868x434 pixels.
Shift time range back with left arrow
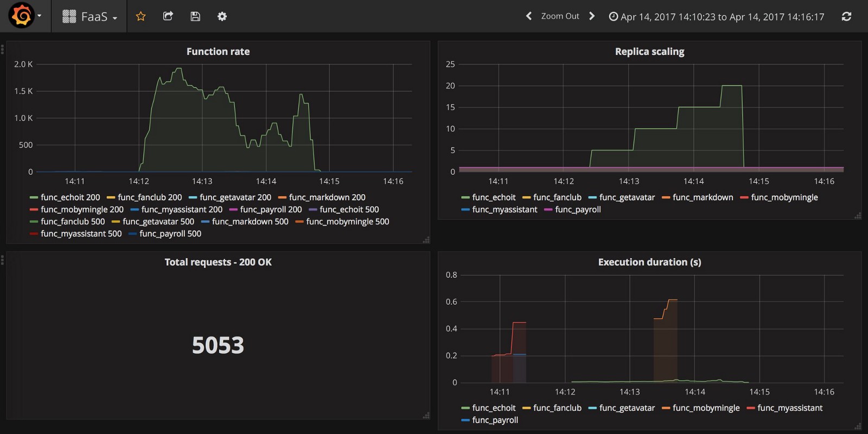click(x=529, y=16)
